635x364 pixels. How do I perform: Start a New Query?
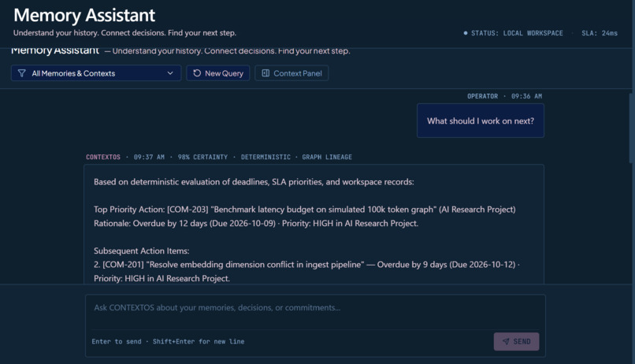click(218, 73)
